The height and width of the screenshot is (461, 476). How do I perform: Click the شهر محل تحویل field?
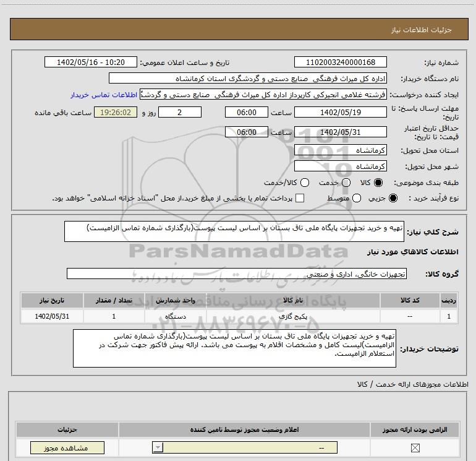click(340, 166)
